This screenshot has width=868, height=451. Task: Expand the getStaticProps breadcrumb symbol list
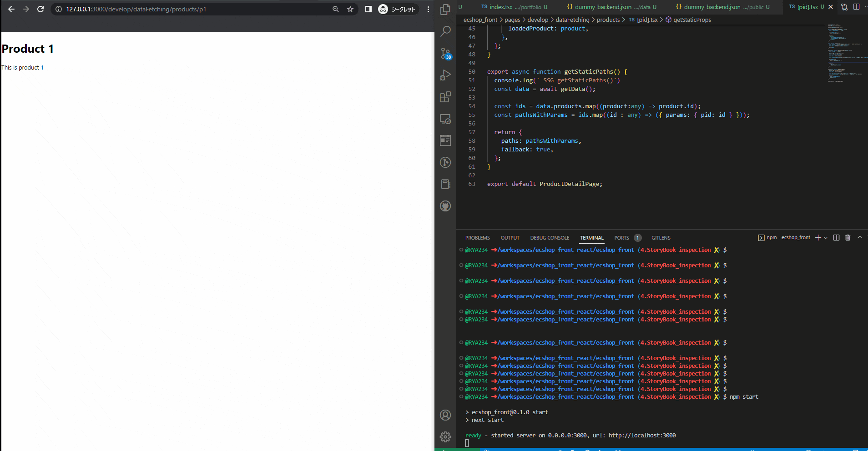coord(691,20)
